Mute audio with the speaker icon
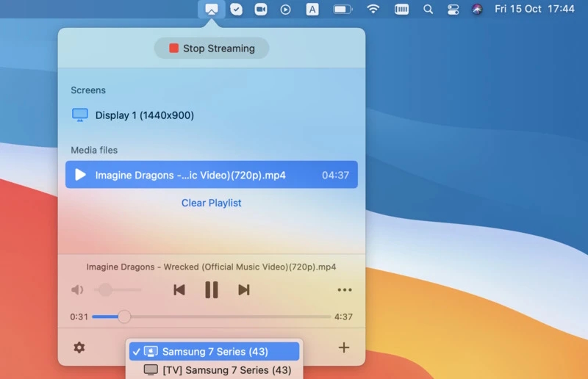This screenshot has height=379, width=588. click(77, 290)
